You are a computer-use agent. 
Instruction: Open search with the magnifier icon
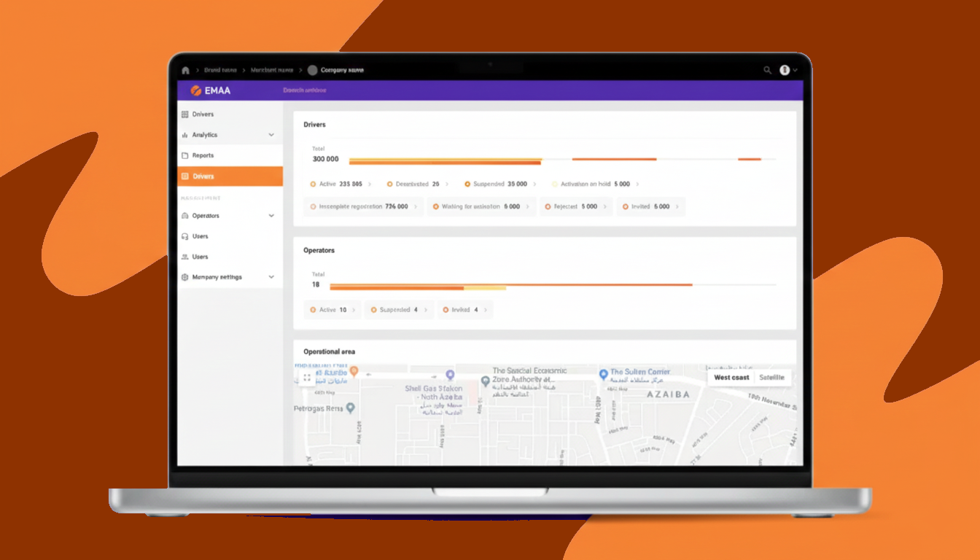[x=767, y=70]
